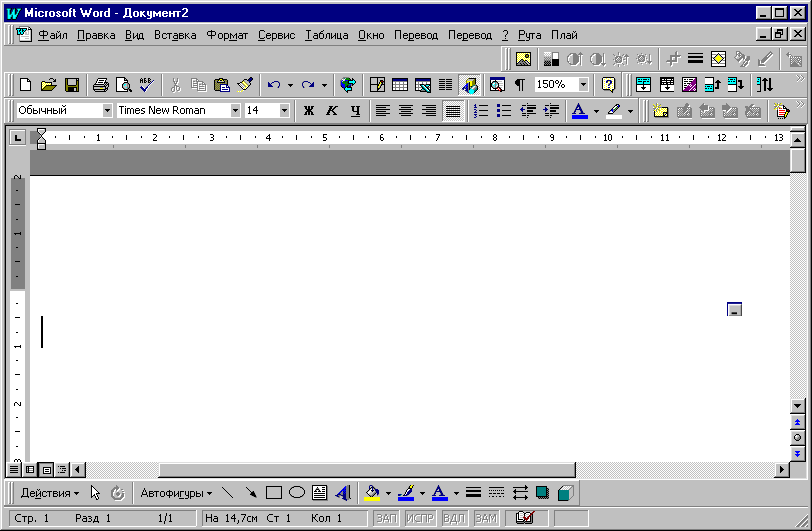Insert picture from Picture toolbar
Image resolution: width=812 pixels, height=531 pixels.
(x=524, y=59)
